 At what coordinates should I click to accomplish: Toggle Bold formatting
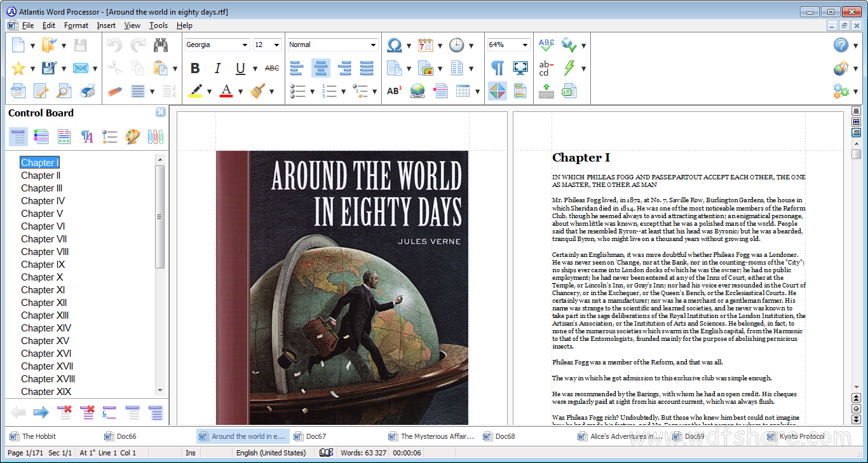pos(195,68)
